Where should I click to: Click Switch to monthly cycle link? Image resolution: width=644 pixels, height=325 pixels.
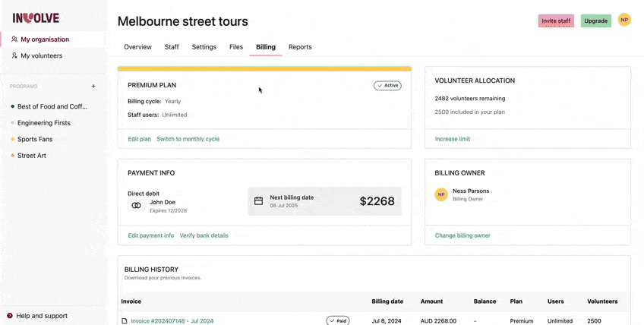[x=188, y=139]
